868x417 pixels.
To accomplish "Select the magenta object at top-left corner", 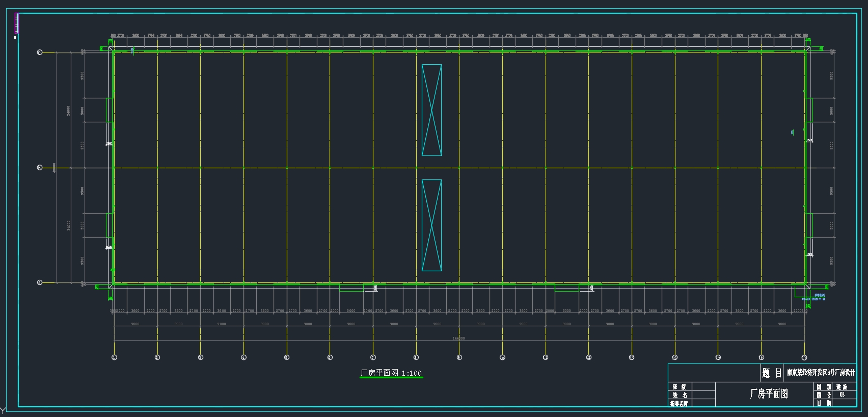I will [16, 24].
